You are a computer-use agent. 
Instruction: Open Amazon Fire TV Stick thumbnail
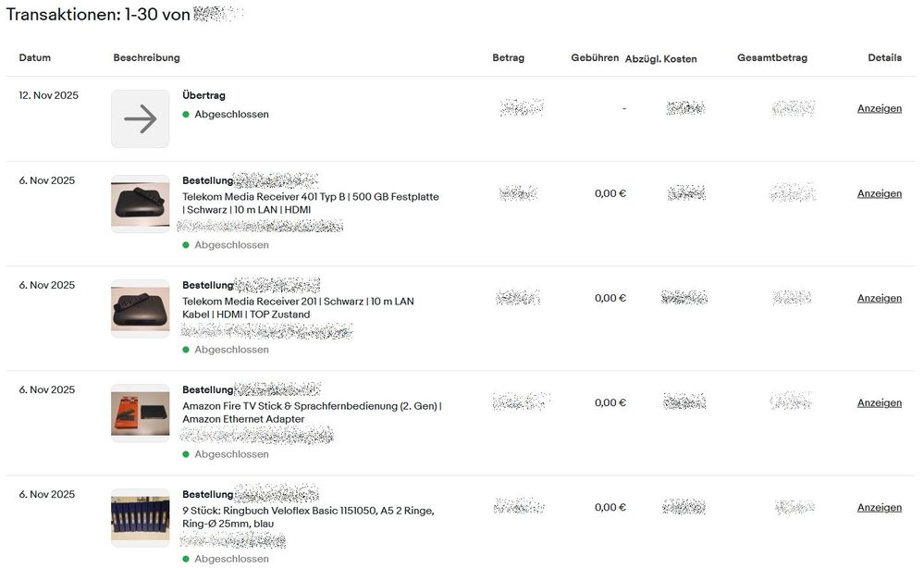click(141, 413)
